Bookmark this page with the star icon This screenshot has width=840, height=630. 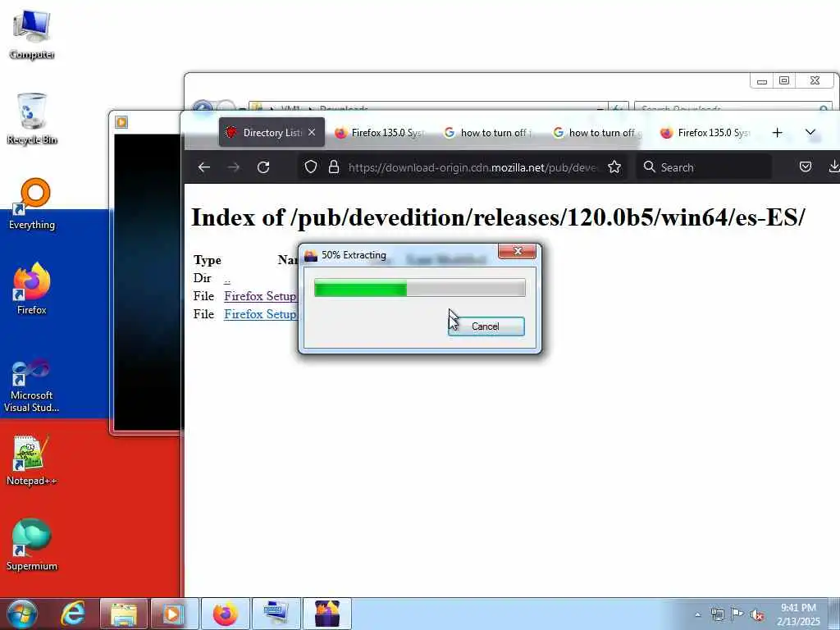[614, 167]
